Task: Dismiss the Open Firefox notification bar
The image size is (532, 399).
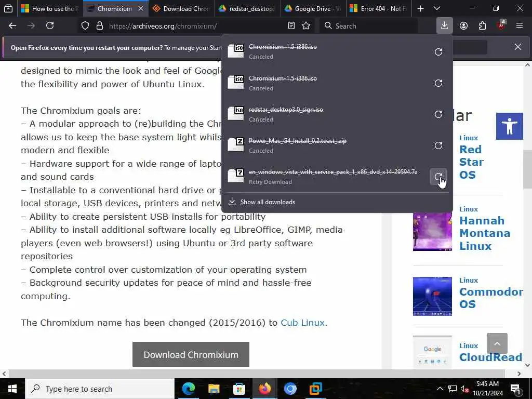Action: click(518, 47)
